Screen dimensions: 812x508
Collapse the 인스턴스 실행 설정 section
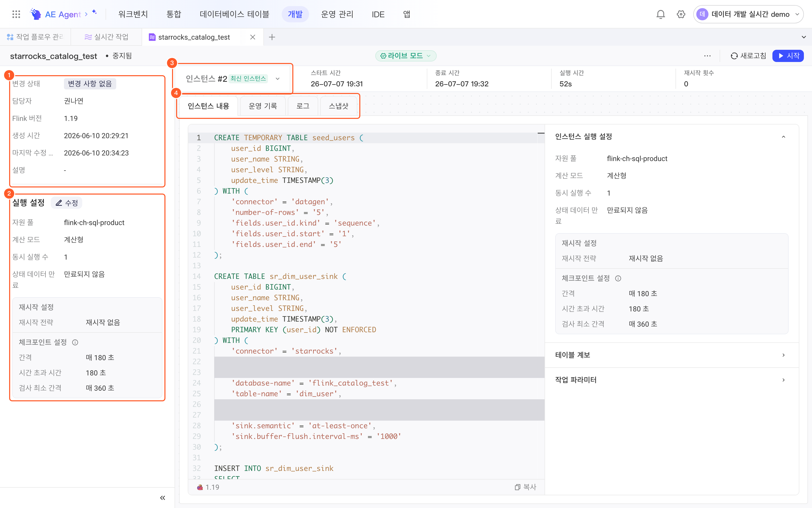(784, 137)
